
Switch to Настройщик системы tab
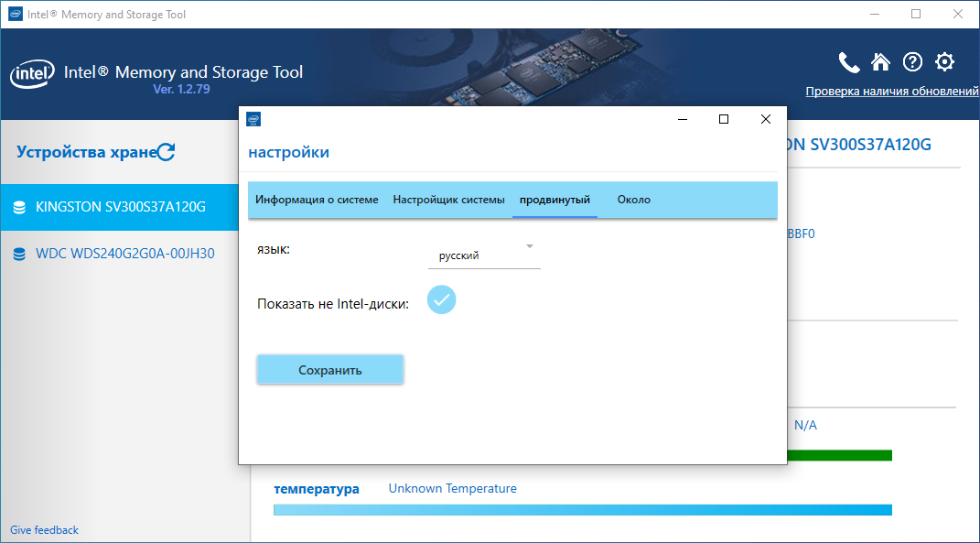click(448, 200)
